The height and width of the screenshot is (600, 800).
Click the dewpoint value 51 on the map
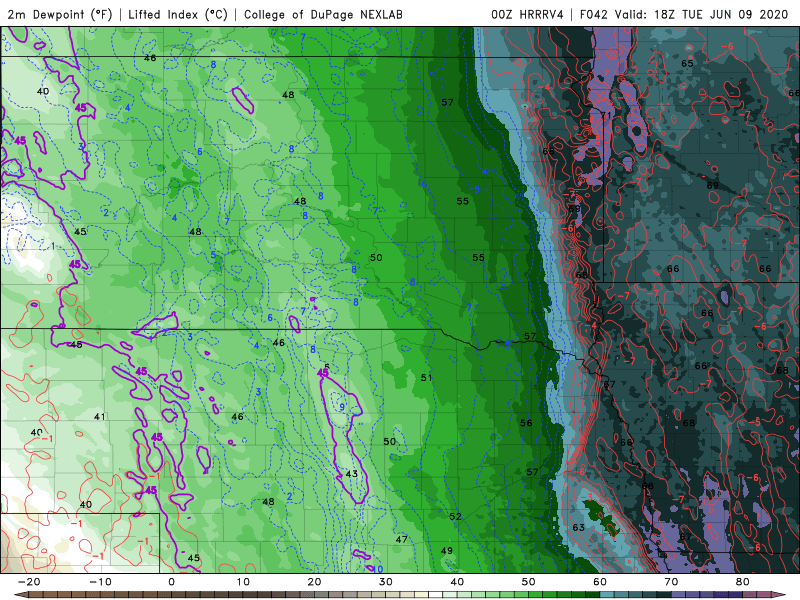[x=427, y=378]
